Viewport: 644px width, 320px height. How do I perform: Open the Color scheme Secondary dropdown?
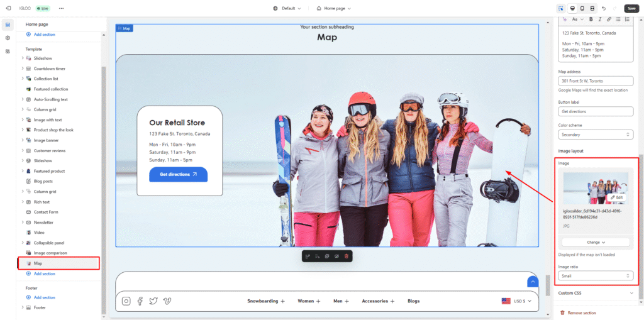pyautogui.click(x=596, y=135)
